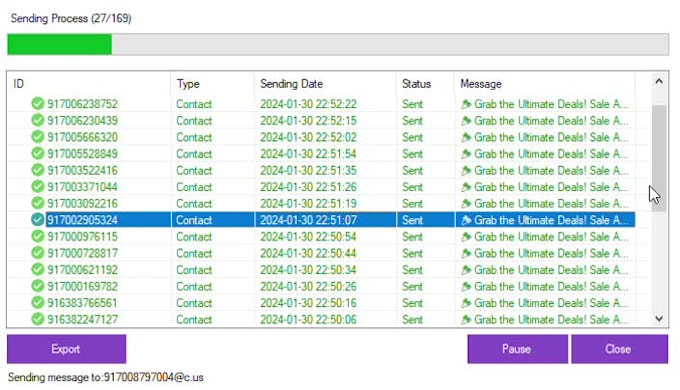The height and width of the screenshot is (390, 680).
Task: Select ID 917005666320
Action: coord(82,137)
